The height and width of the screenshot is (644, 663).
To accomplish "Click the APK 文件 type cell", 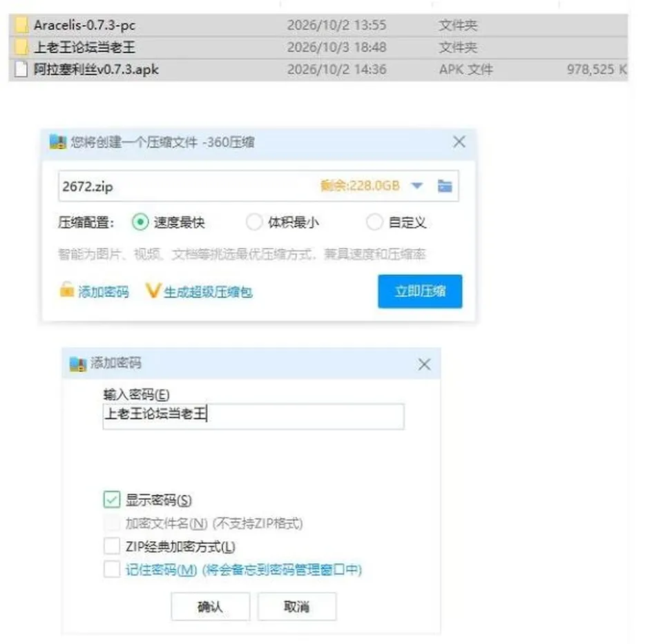I will [x=466, y=69].
